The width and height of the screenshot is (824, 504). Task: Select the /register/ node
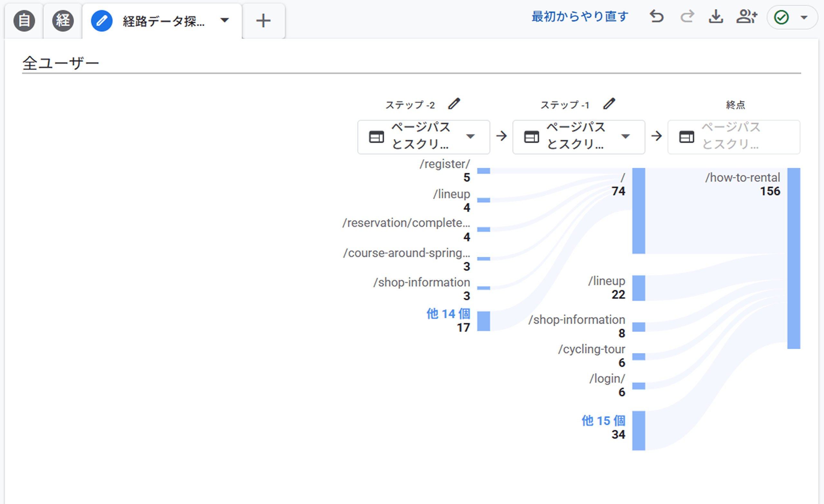(x=483, y=171)
